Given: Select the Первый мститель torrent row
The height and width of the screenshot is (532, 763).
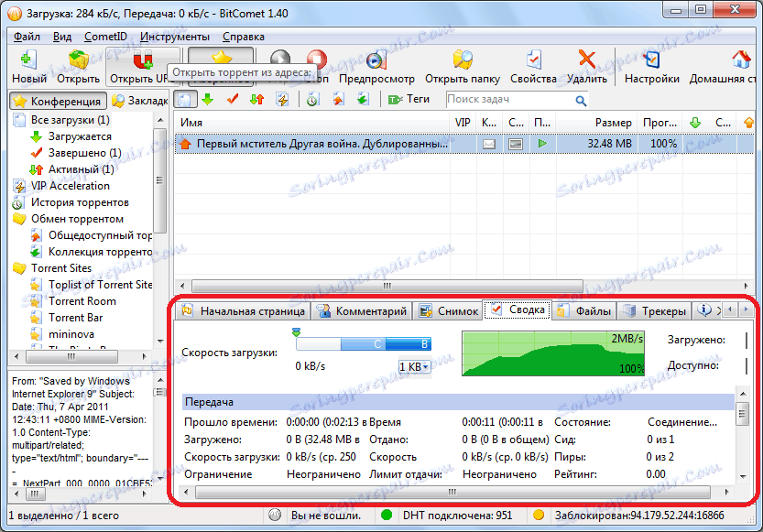Looking at the screenshot, I should (x=463, y=144).
